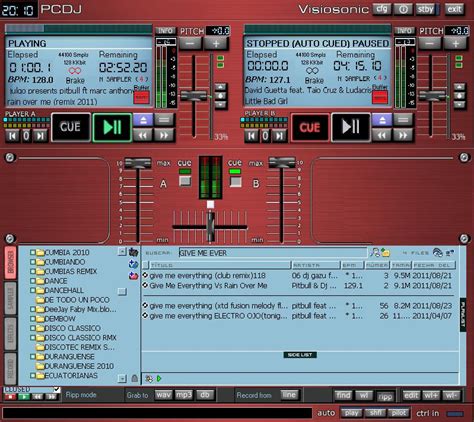The height and width of the screenshot is (422, 474).
Task: Open the INFO panel for Player B
Action: click(404, 31)
